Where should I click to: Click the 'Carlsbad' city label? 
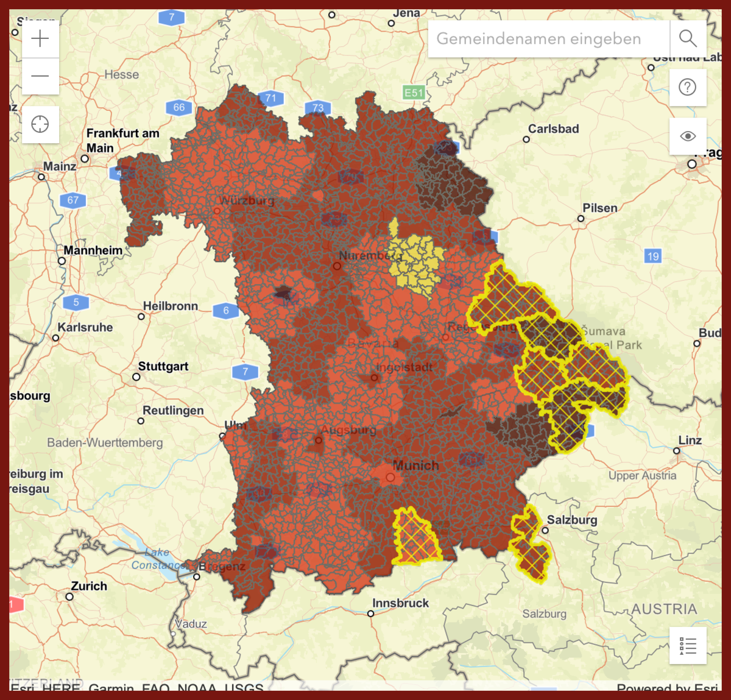click(x=553, y=129)
